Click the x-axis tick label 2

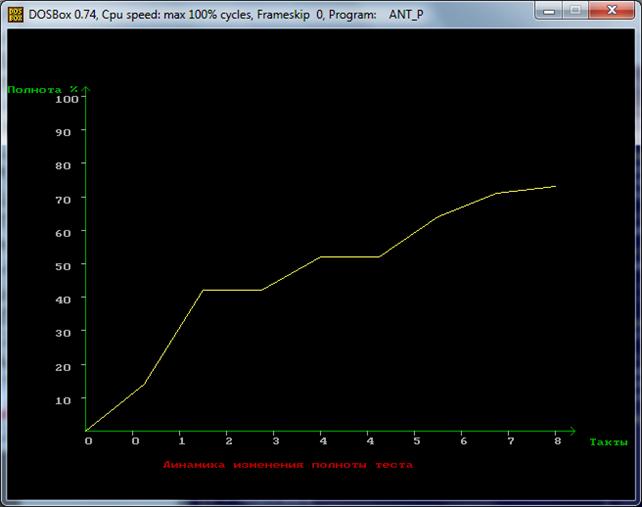click(229, 441)
